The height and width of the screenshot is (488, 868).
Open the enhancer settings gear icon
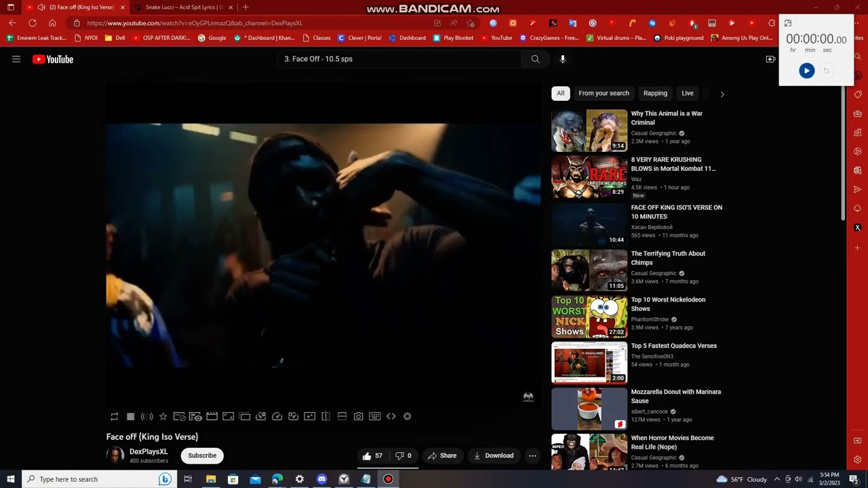coord(407,416)
